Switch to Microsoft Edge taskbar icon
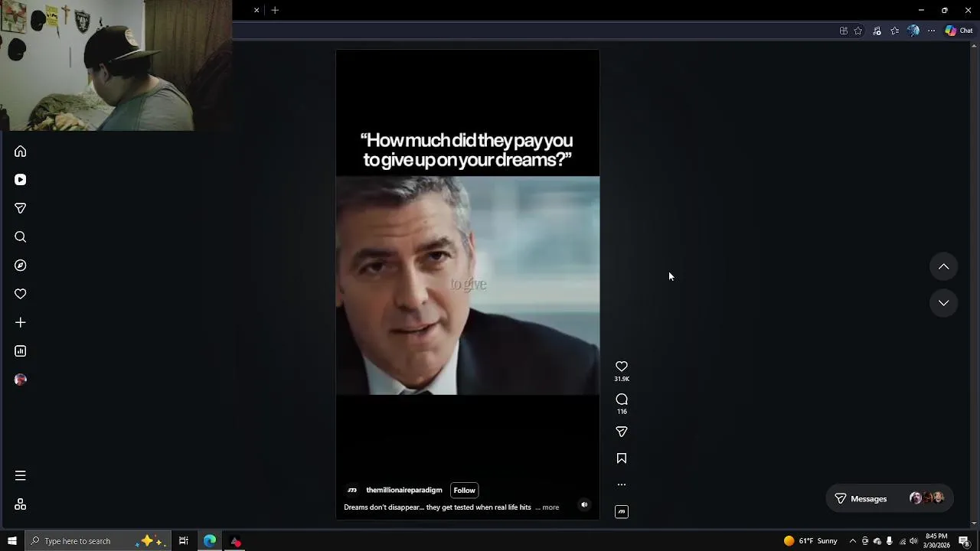The image size is (980, 551). pos(210,541)
